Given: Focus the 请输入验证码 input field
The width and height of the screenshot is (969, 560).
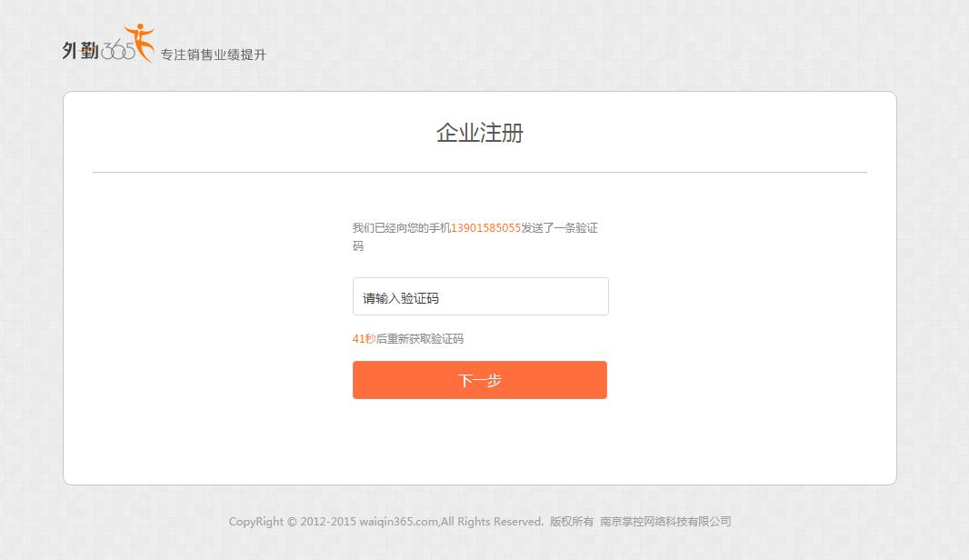Looking at the screenshot, I should click(x=480, y=296).
